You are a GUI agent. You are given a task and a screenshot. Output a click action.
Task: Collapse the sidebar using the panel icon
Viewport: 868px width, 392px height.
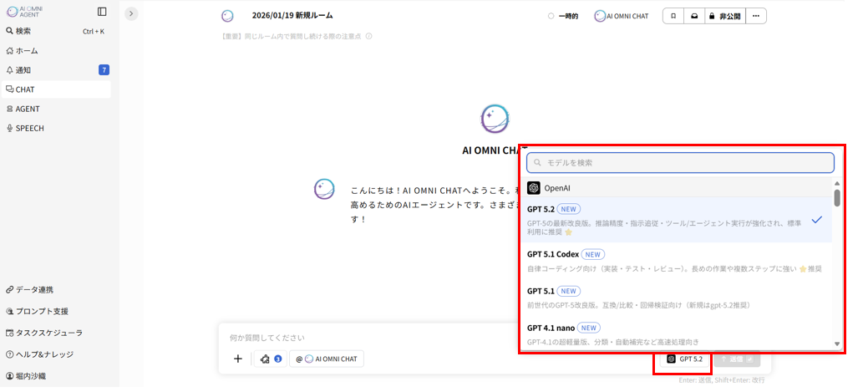click(102, 12)
